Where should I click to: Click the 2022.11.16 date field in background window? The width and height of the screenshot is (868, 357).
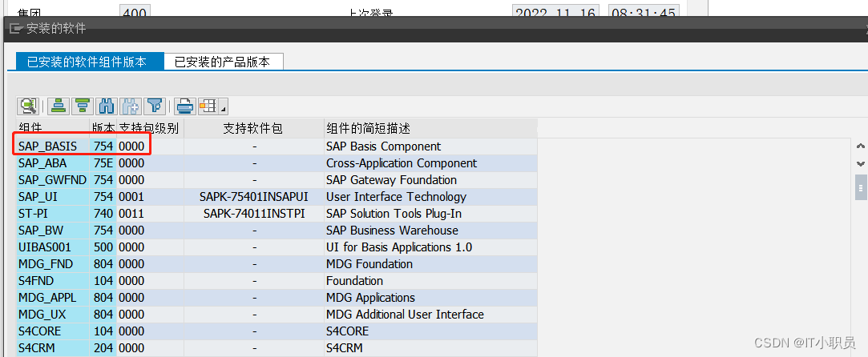[555, 10]
